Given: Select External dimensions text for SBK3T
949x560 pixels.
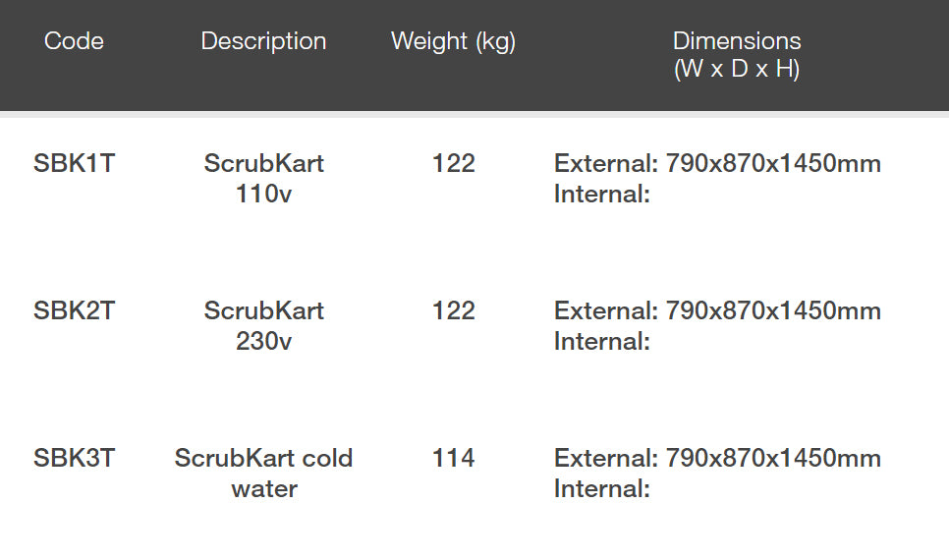Looking at the screenshot, I should tap(717, 458).
